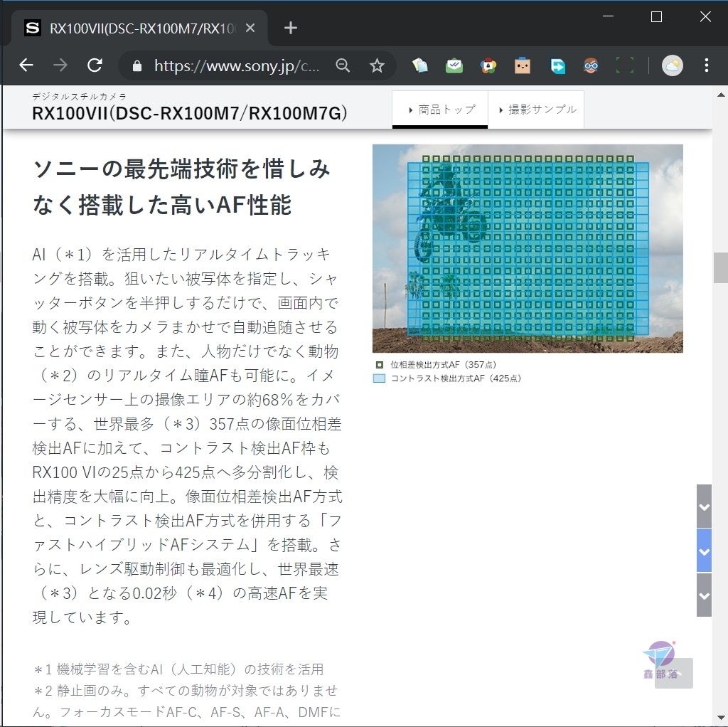
Task: Open the glasses-face extension icon
Action: [591, 65]
